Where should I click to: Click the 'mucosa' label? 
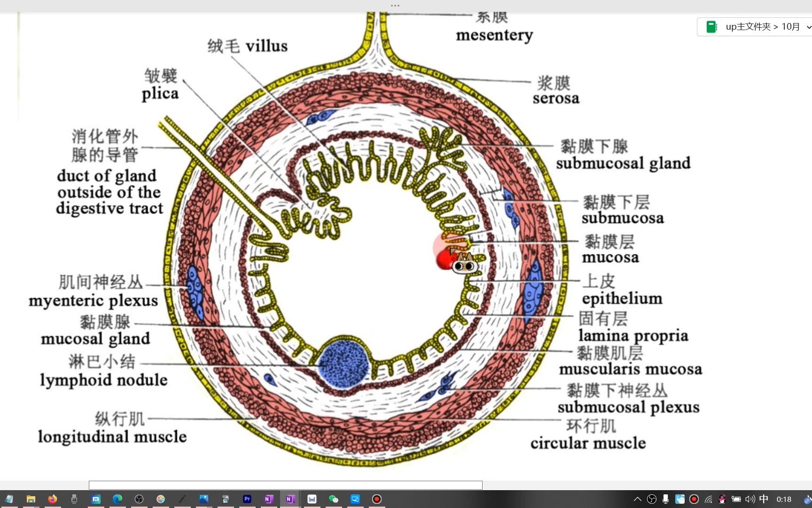point(610,257)
